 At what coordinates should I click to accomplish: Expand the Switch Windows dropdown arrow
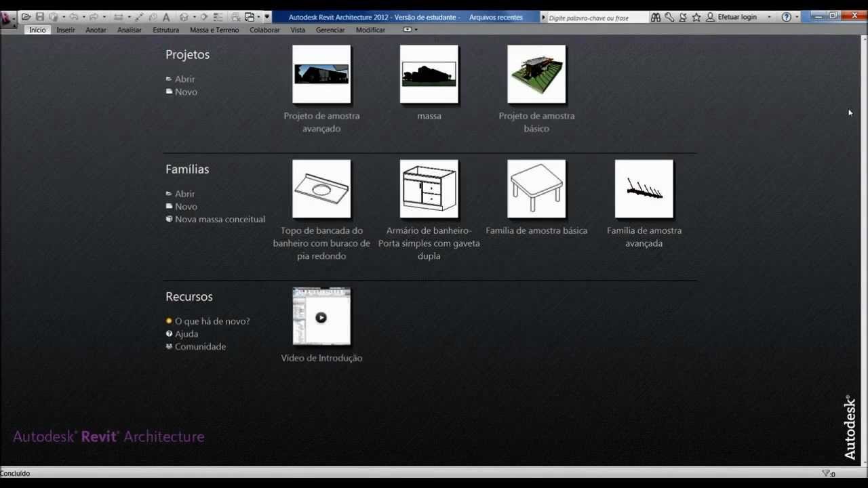[258, 17]
